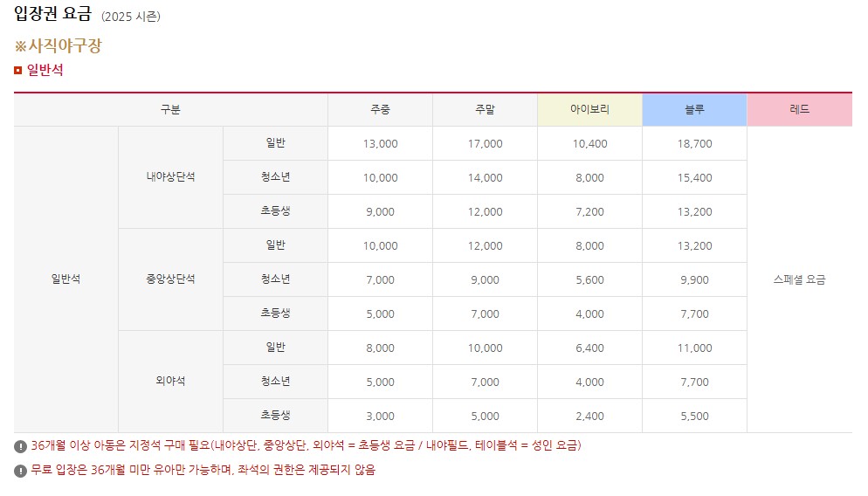868x496 pixels.
Task: Click the 주말 column header
Action: point(485,110)
